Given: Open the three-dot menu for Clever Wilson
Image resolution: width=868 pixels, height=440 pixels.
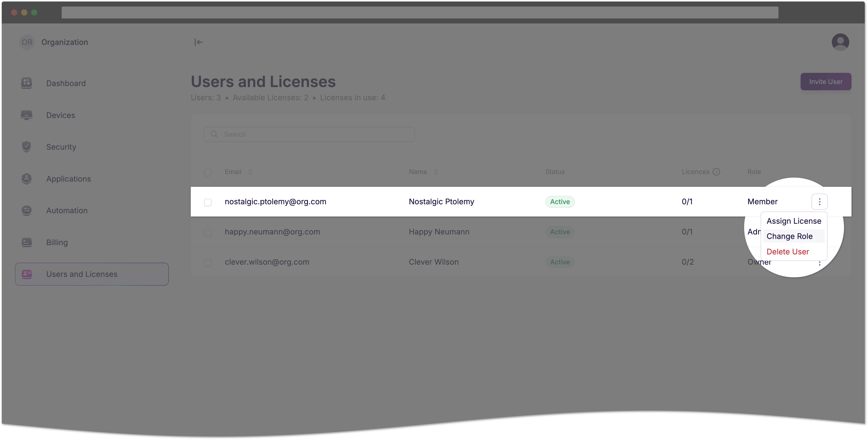Looking at the screenshot, I should tap(820, 263).
